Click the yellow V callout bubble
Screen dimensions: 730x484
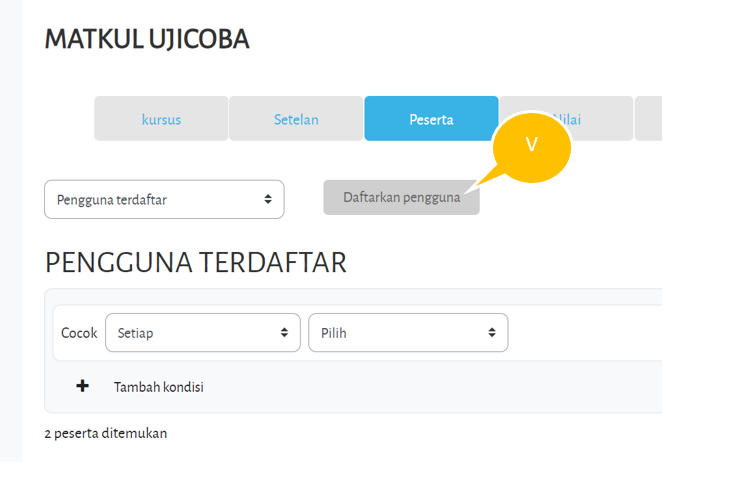pyautogui.click(x=531, y=146)
